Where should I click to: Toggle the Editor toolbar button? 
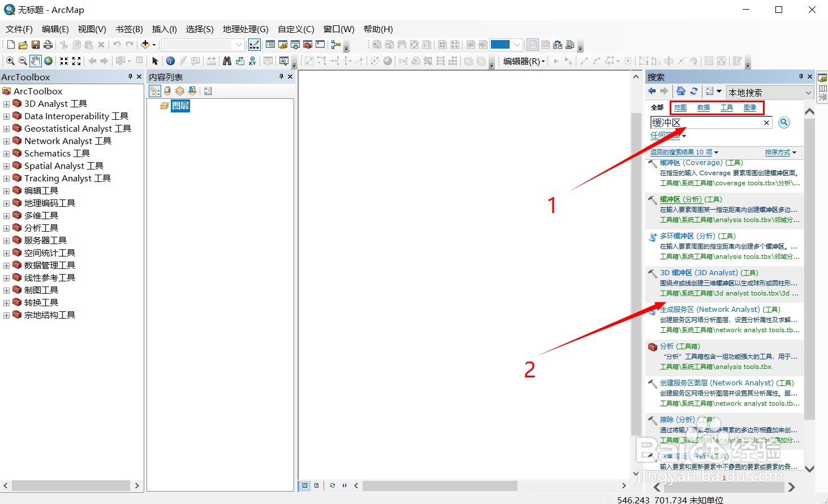[255, 45]
